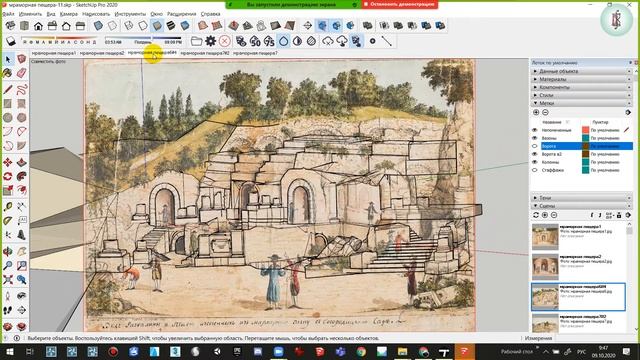
Task: Select мраморная пещера2 scene thumbnail
Action: tap(545, 267)
